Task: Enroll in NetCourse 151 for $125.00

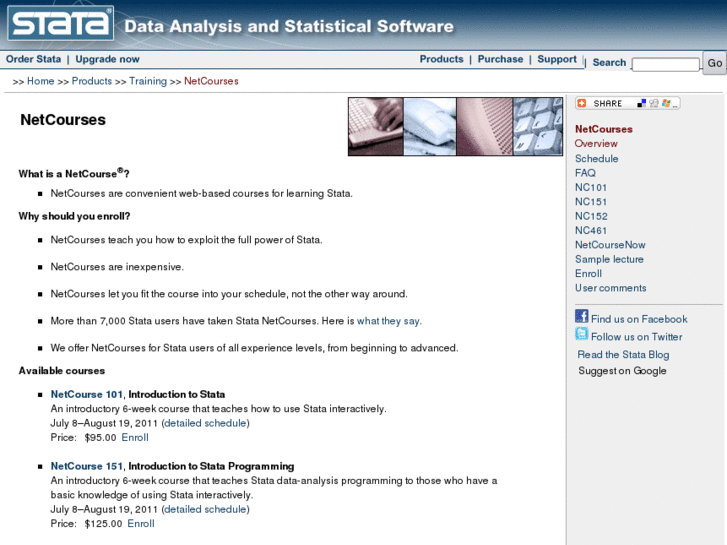Action: (x=141, y=524)
